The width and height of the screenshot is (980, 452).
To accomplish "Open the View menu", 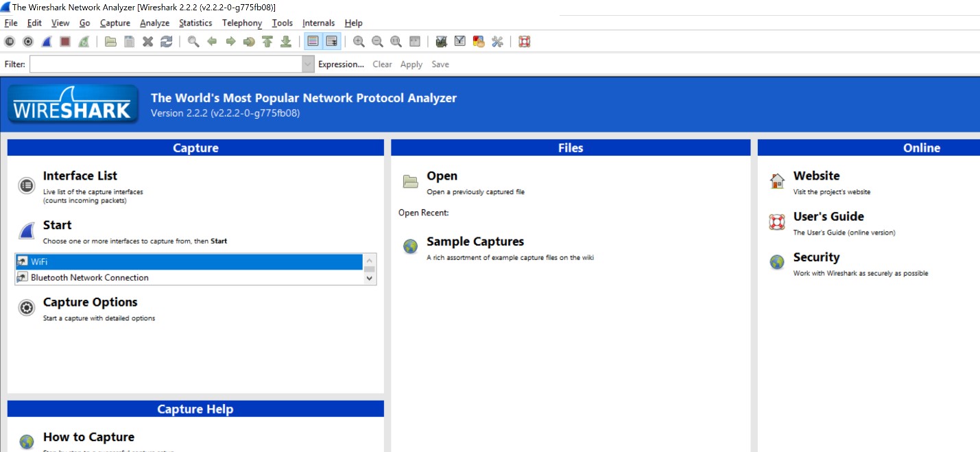I will point(60,23).
